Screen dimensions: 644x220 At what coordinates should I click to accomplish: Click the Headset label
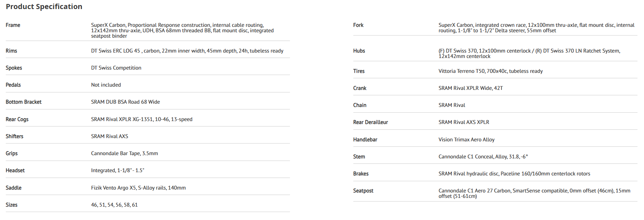[15, 170]
